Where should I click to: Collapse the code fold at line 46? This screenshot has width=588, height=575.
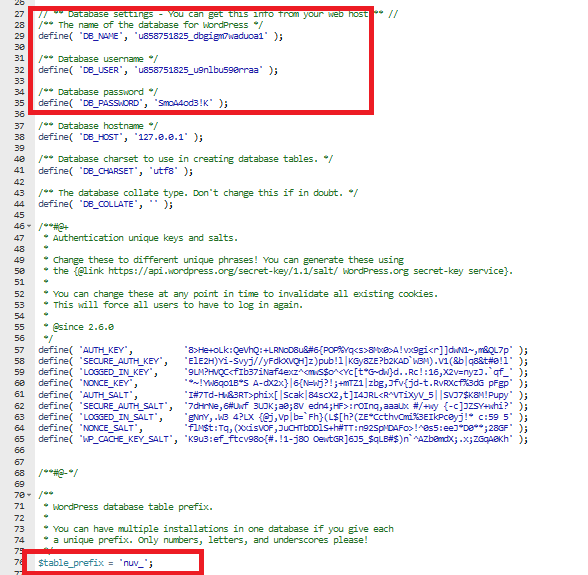tap(29, 226)
